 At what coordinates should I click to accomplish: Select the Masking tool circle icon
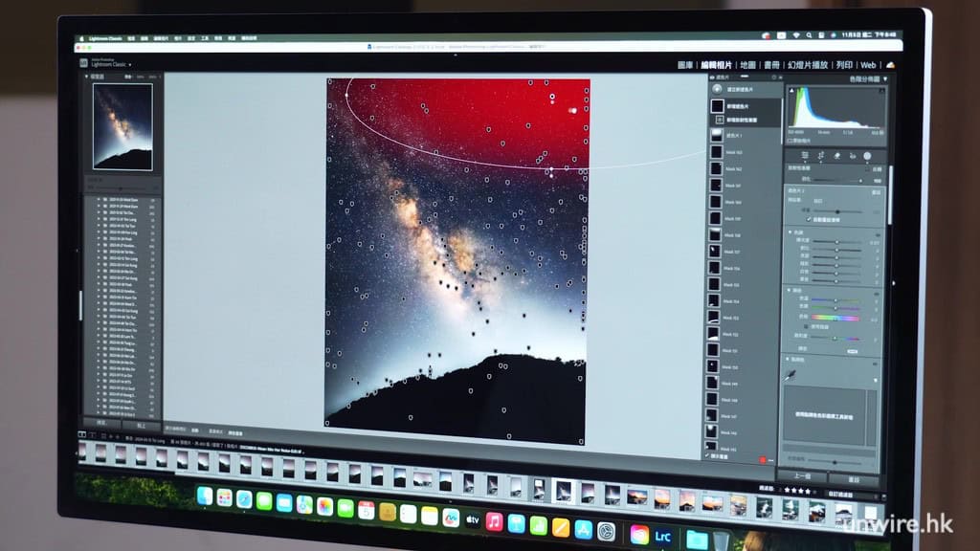867,155
